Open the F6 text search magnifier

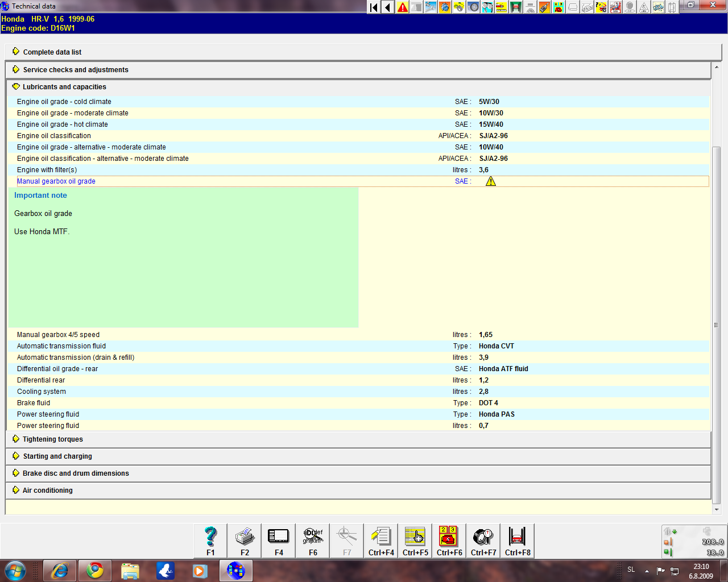click(313, 541)
